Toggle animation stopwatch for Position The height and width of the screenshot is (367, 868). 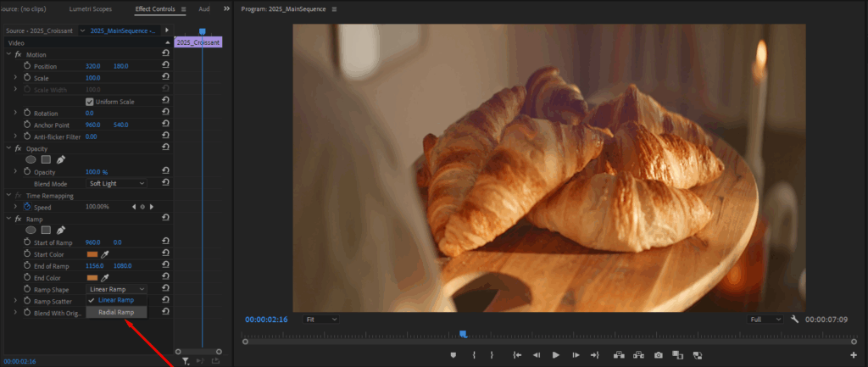click(27, 66)
